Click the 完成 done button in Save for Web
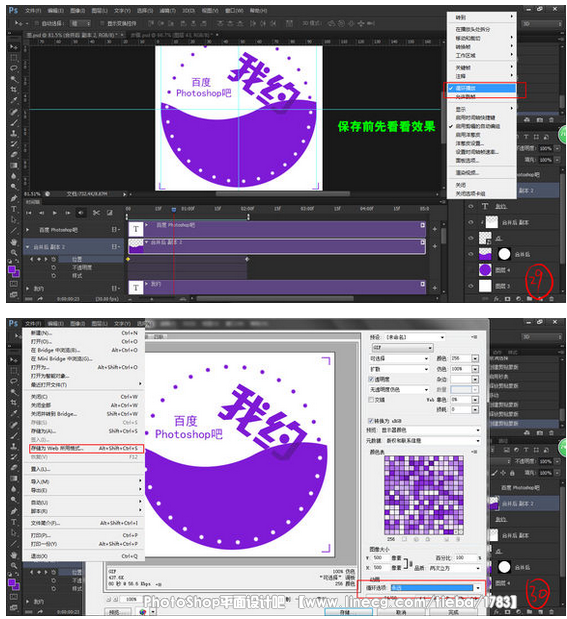Image resolution: width=567 pixels, height=619 pixels. [453, 612]
